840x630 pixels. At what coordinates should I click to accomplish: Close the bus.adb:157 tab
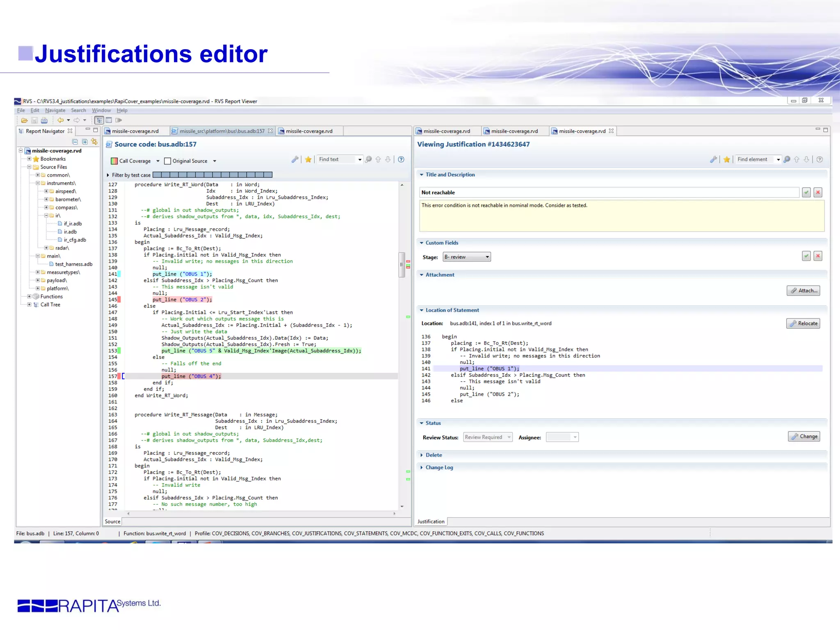pyautogui.click(x=270, y=131)
